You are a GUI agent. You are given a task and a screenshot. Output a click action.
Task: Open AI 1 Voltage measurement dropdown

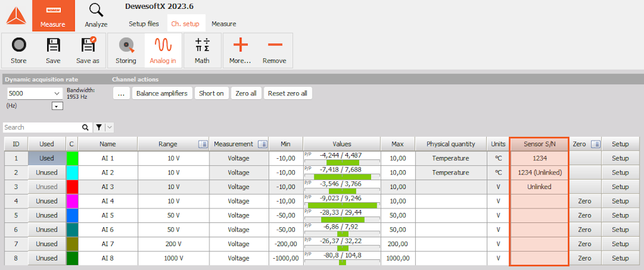[238, 158]
